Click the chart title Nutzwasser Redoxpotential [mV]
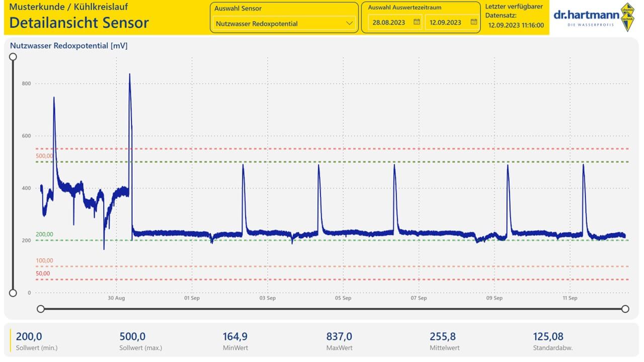 pyautogui.click(x=69, y=46)
